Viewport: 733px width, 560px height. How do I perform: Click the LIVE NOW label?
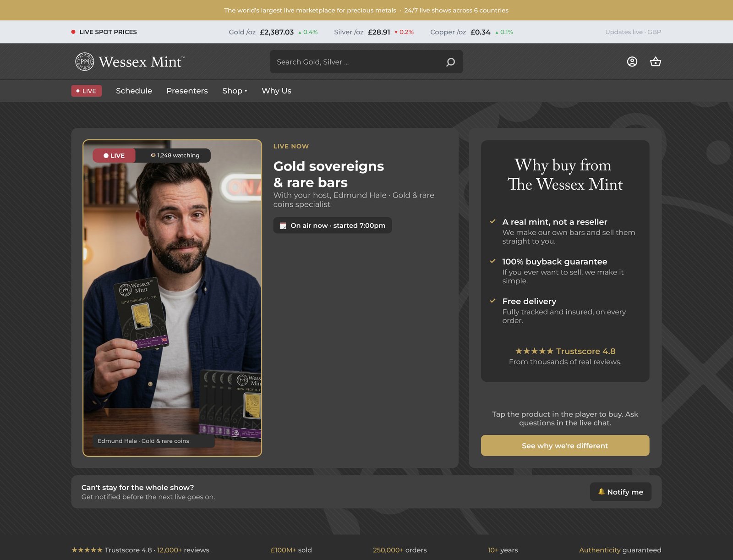[x=291, y=146]
